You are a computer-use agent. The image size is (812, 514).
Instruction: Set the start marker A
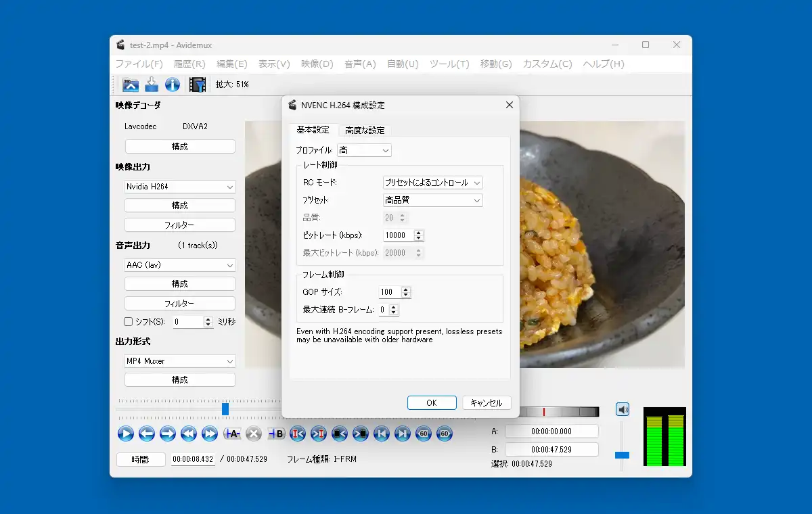point(232,434)
